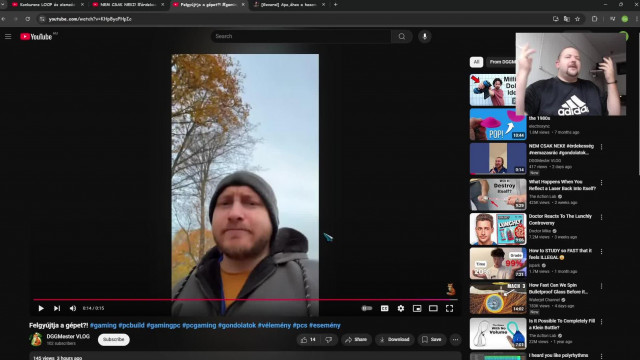The image size is (640, 360).
Task: Open more actions ellipsis below video
Action: click(455, 340)
